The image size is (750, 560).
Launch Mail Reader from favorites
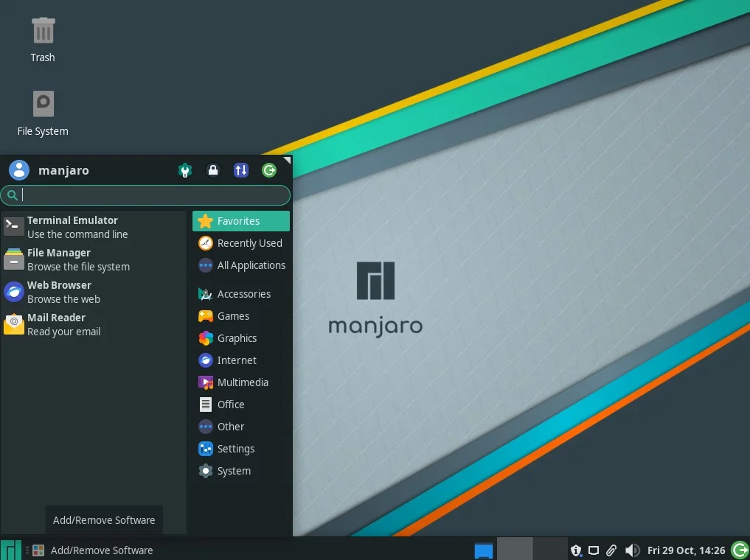94,324
